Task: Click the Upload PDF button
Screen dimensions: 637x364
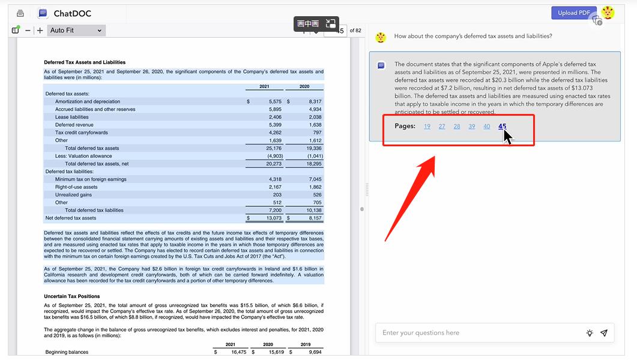Action: click(x=573, y=13)
